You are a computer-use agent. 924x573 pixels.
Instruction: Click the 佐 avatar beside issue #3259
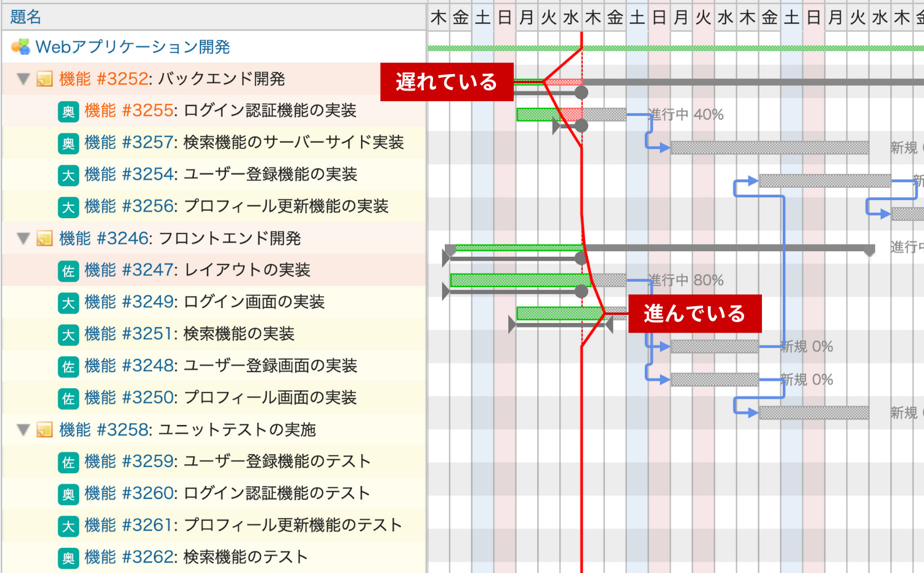coord(68,462)
